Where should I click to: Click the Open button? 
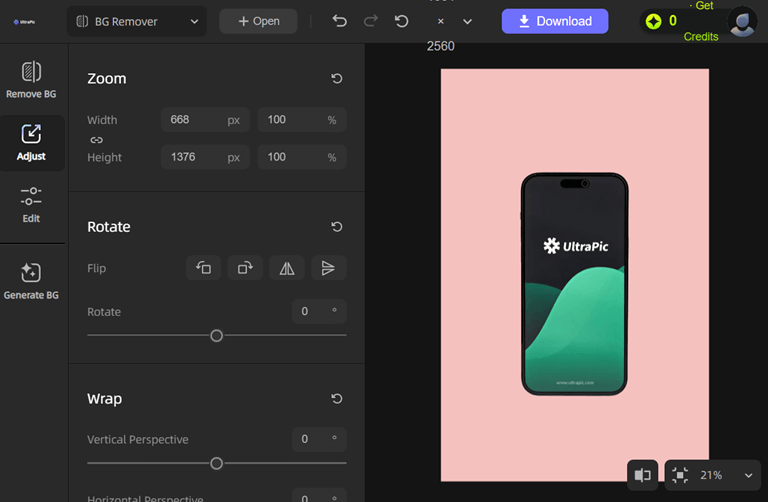[x=258, y=21]
